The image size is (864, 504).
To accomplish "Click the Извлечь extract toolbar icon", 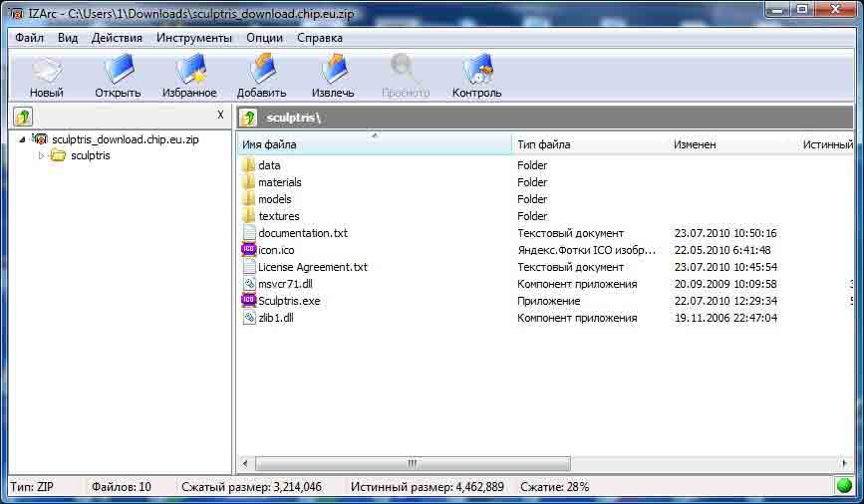I will (334, 69).
